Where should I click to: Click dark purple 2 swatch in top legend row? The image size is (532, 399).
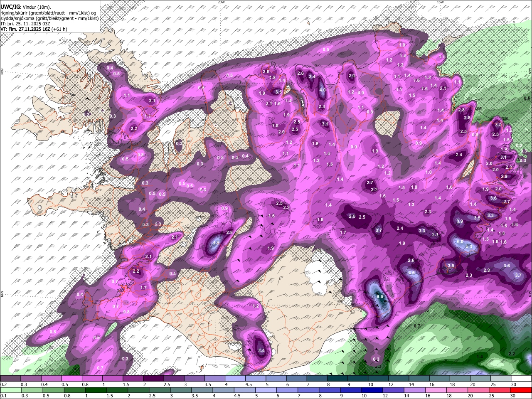coord(153,379)
